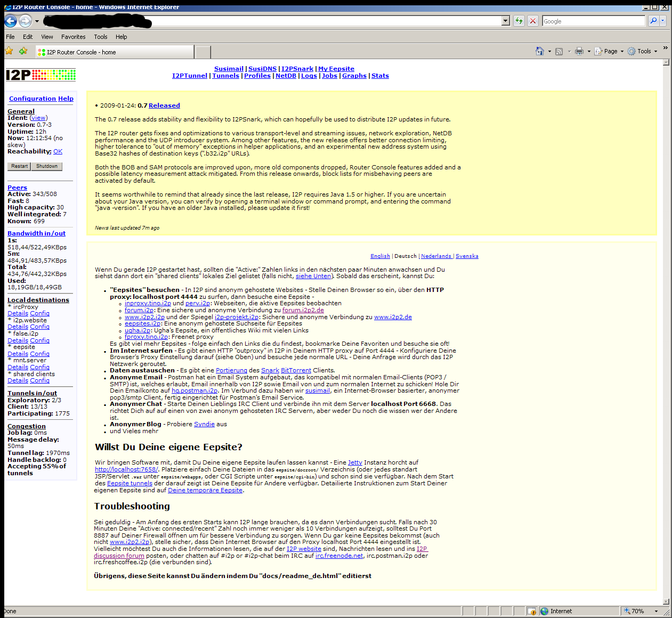Viewport: 672px width, 618px height.
Task: Switch page language to Nederlands
Action: coord(436,256)
